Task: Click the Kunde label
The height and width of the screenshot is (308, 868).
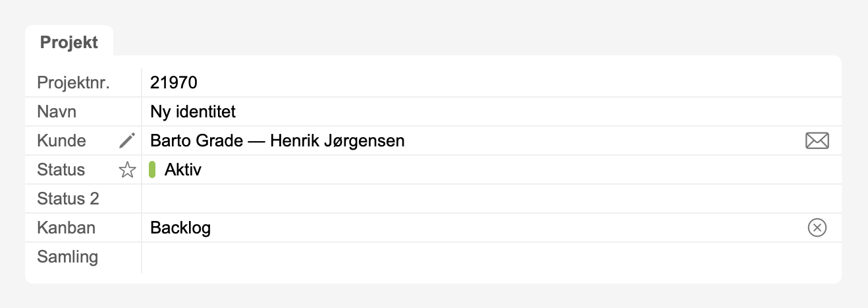Action: (x=61, y=141)
